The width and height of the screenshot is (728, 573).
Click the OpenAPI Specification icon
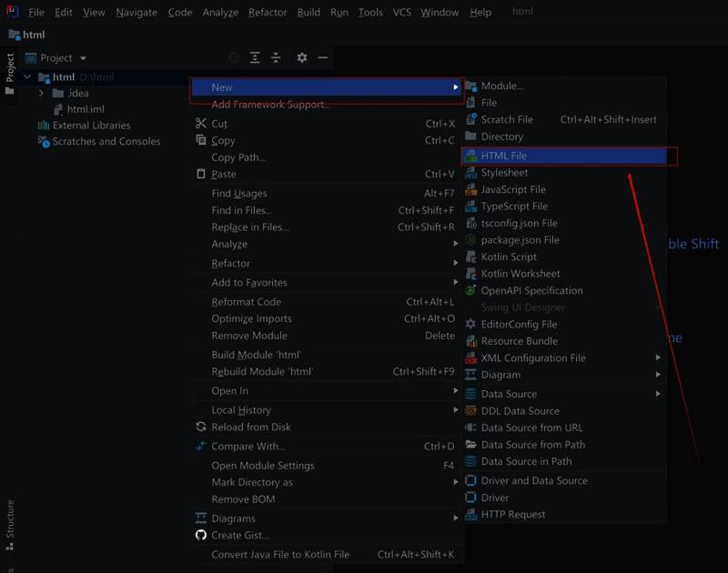coord(470,290)
